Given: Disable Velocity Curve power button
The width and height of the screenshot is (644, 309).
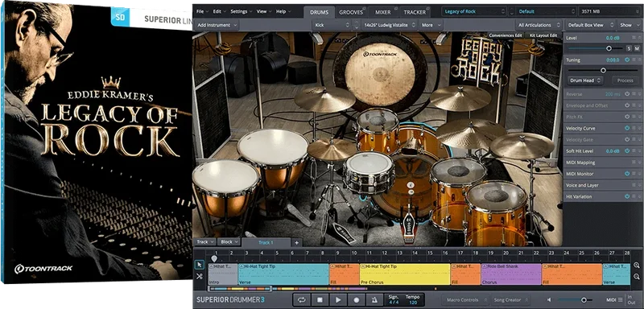Looking at the screenshot, I should tap(627, 128).
